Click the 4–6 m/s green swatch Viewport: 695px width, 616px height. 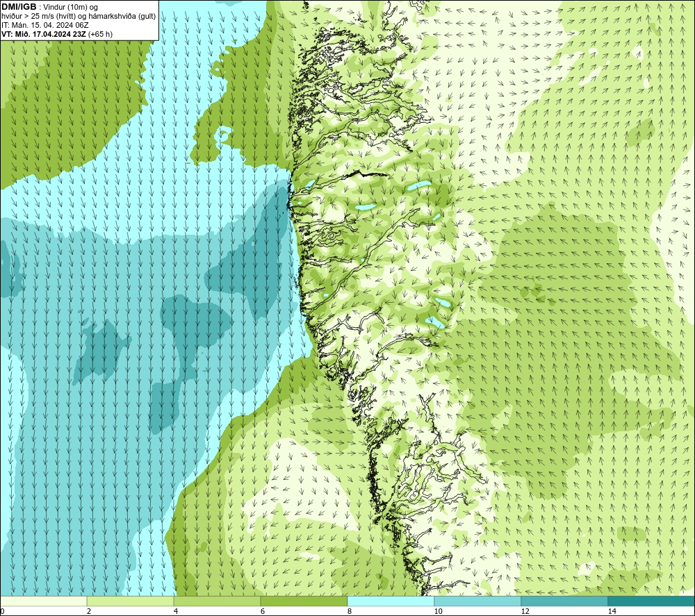pyautogui.click(x=217, y=601)
